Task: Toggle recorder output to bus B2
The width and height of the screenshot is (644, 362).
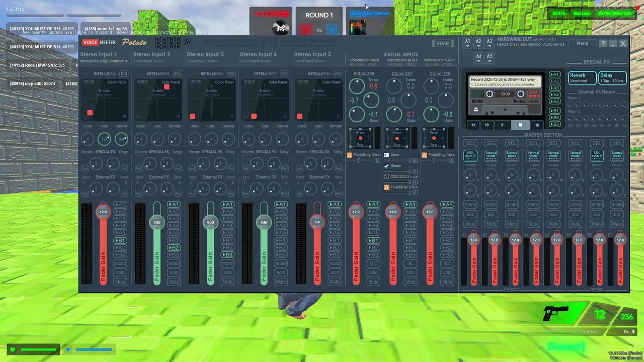Action: (x=555, y=117)
